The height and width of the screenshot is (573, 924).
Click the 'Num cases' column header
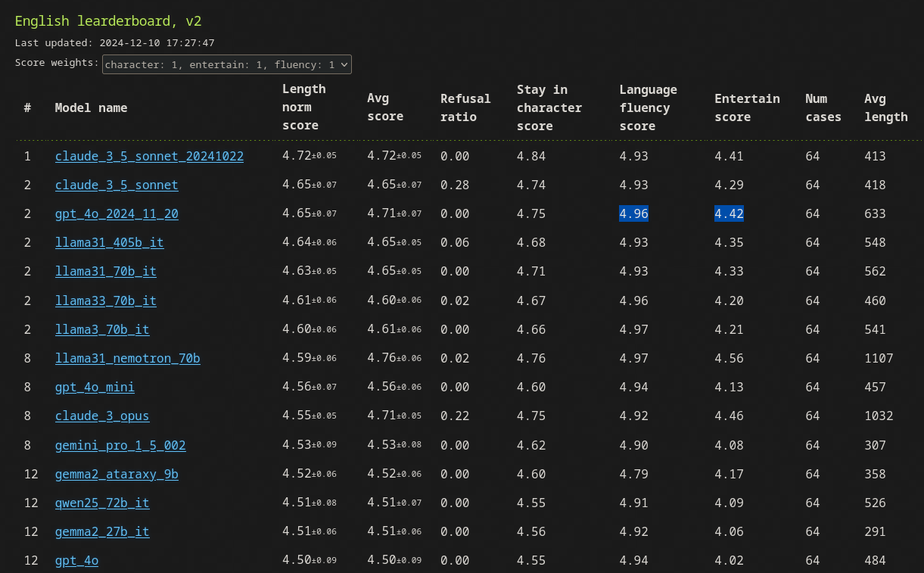point(823,107)
